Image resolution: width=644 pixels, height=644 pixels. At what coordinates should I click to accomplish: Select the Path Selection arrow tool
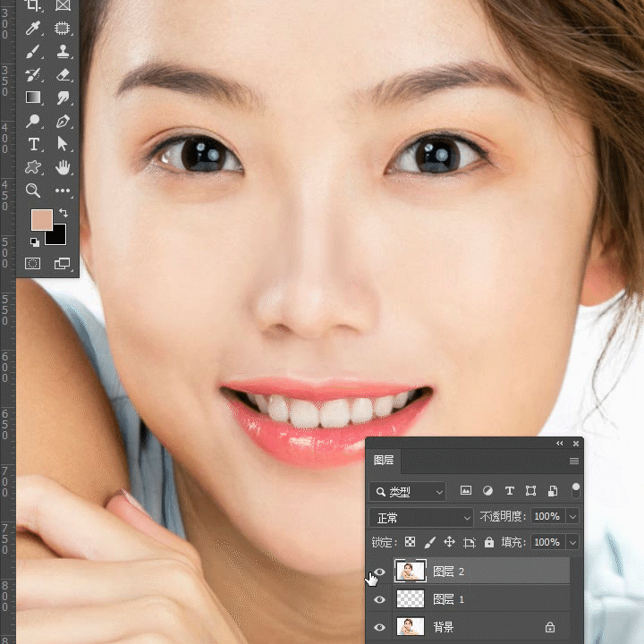point(63,144)
